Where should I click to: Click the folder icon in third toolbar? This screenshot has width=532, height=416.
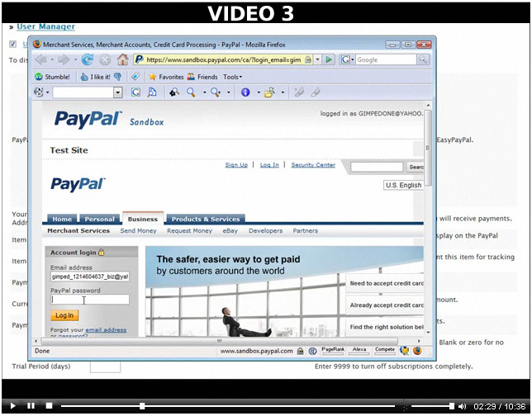click(269, 92)
